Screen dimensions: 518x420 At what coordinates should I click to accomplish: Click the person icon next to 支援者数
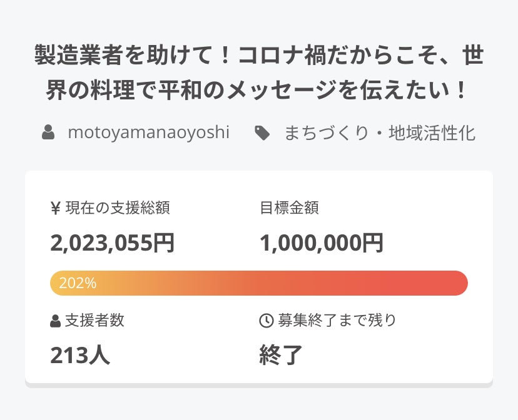click(55, 321)
